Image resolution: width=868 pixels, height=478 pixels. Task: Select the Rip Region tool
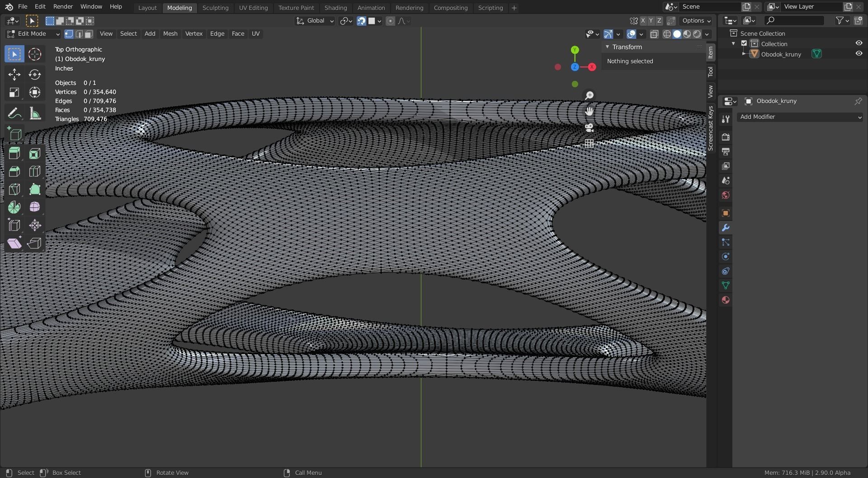35,244
